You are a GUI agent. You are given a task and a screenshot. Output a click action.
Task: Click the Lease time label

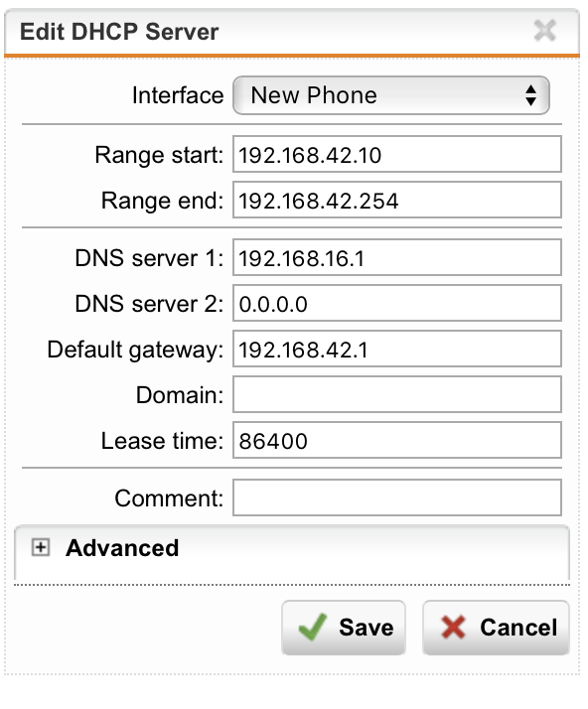pos(162,441)
